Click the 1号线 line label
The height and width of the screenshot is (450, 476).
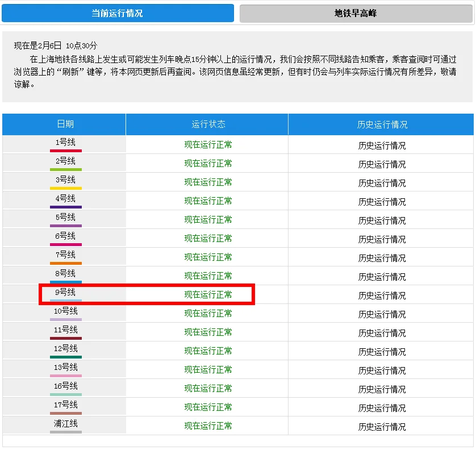coord(65,143)
